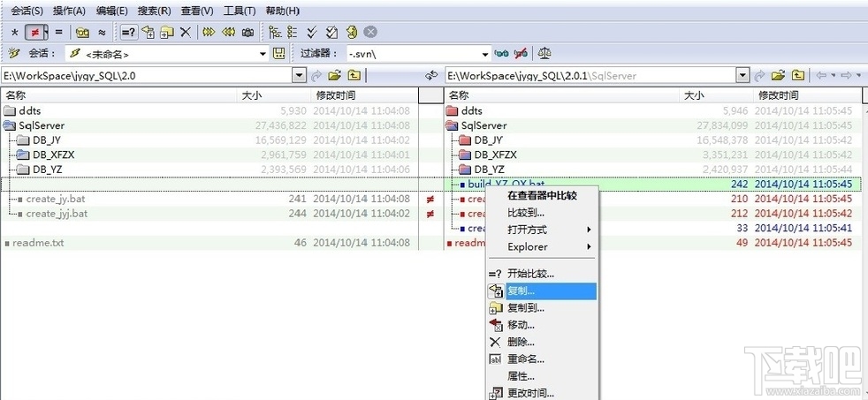Click the gray reload arrow beside left path
This screenshot has height=400, width=868.
(316, 75)
